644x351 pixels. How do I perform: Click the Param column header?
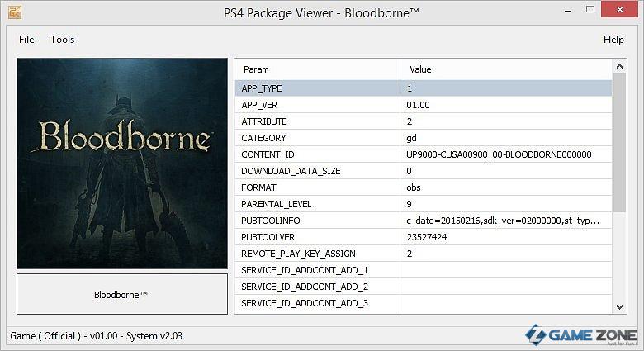[318, 69]
